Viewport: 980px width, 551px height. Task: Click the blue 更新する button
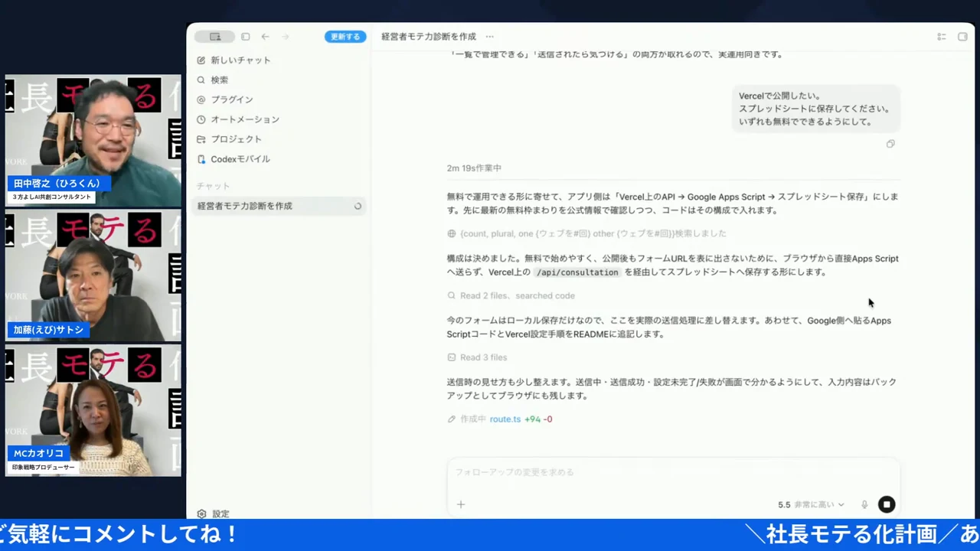(x=345, y=37)
